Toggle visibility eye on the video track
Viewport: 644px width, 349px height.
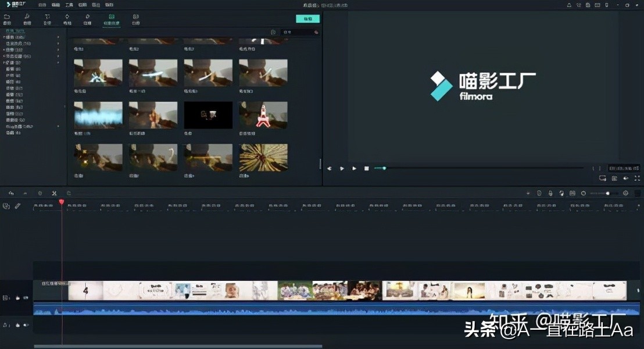[x=26, y=298]
